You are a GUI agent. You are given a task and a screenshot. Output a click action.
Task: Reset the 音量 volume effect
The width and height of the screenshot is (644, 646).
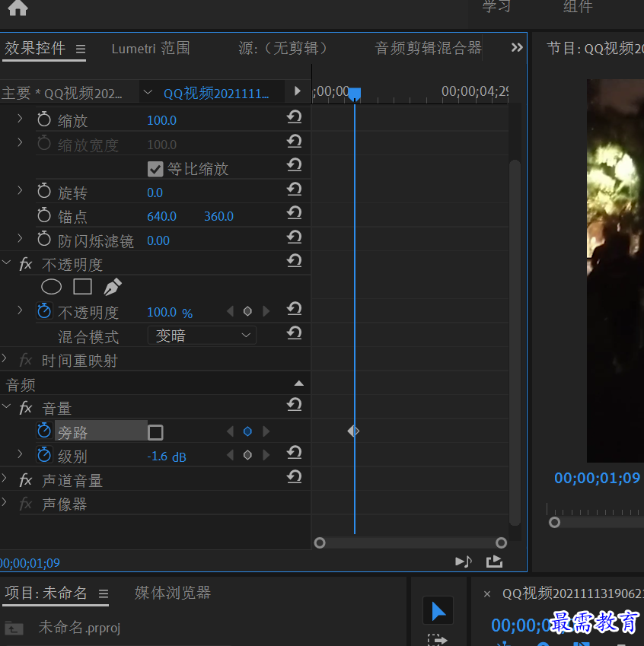point(295,405)
